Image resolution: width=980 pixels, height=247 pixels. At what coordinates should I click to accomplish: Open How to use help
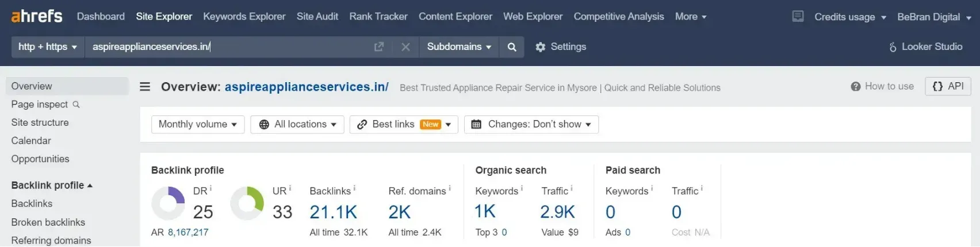882,86
